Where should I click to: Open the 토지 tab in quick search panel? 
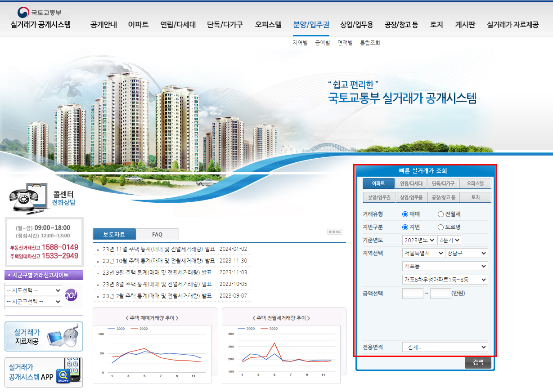pos(475,197)
